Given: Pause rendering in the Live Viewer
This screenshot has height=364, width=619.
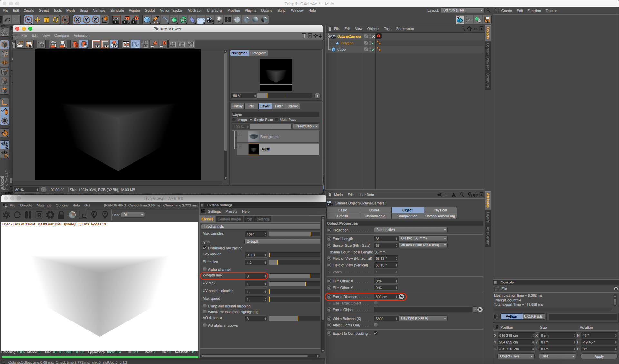Looking at the screenshot, I should (28, 215).
